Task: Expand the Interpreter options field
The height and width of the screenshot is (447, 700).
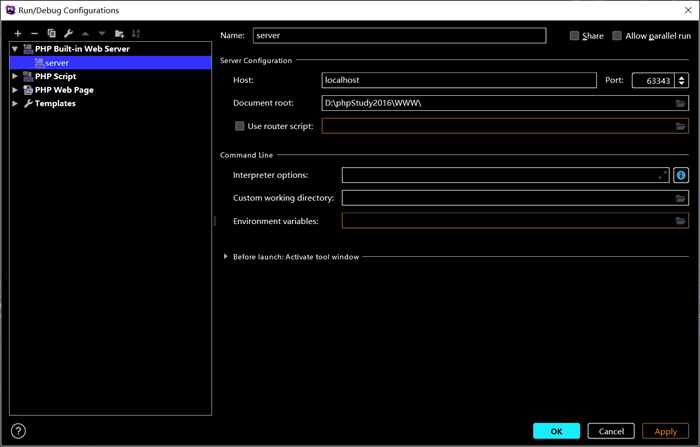Action: coord(662,175)
